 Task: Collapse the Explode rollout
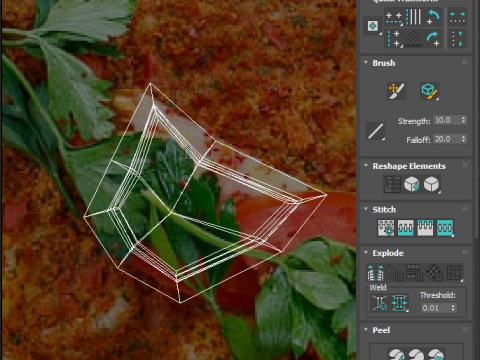click(x=366, y=253)
